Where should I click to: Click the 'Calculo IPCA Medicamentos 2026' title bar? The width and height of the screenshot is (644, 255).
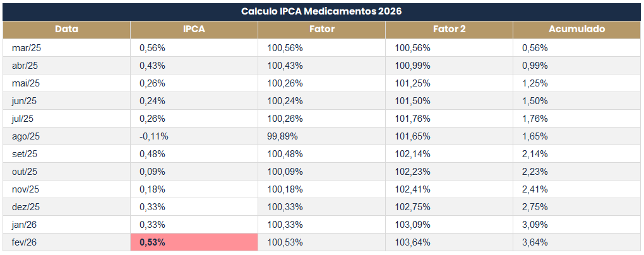click(x=321, y=11)
